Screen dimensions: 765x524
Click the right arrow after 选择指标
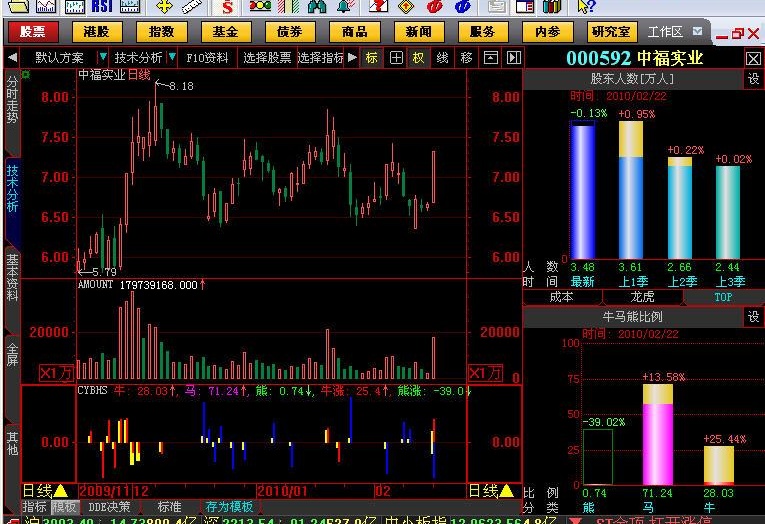pyautogui.click(x=352, y=58)
